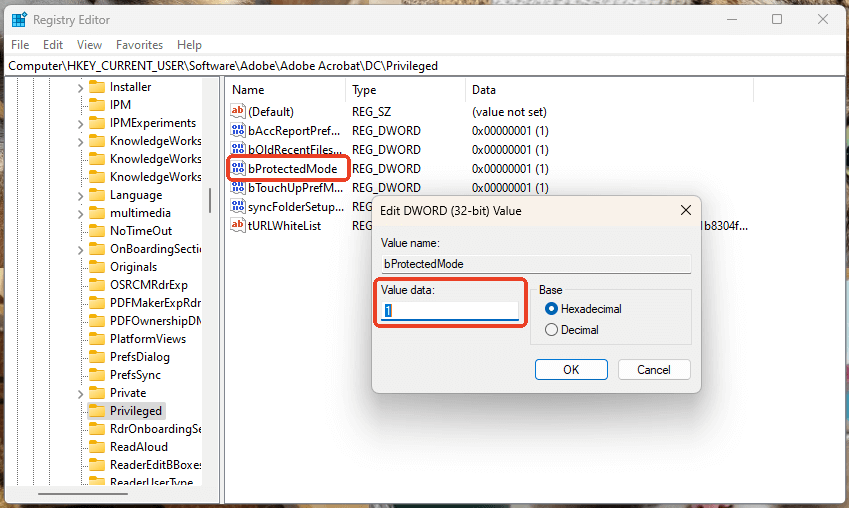The image size is (849, 508).
Task: Click the tree pane vertical scrollbar thumb
Action: [x=210, y=200]
